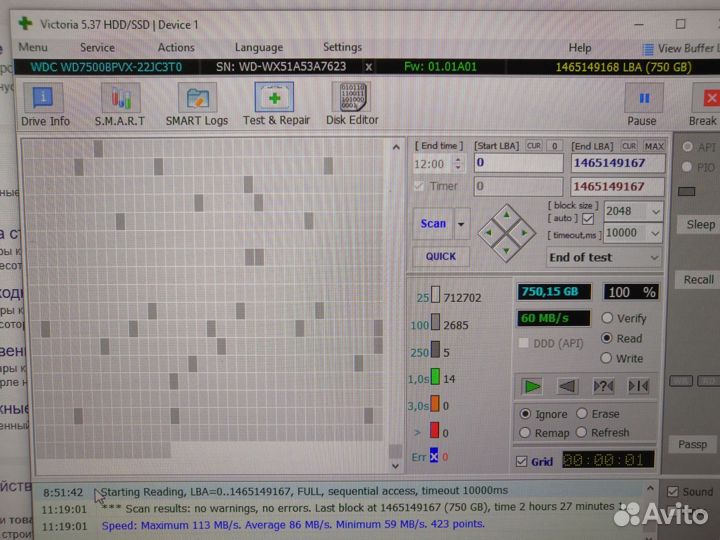This screenshot has height=540, width=720.
Task: Click the green 1,0s block color swatch
Action: pyautogui.click(x=435, y=378)
